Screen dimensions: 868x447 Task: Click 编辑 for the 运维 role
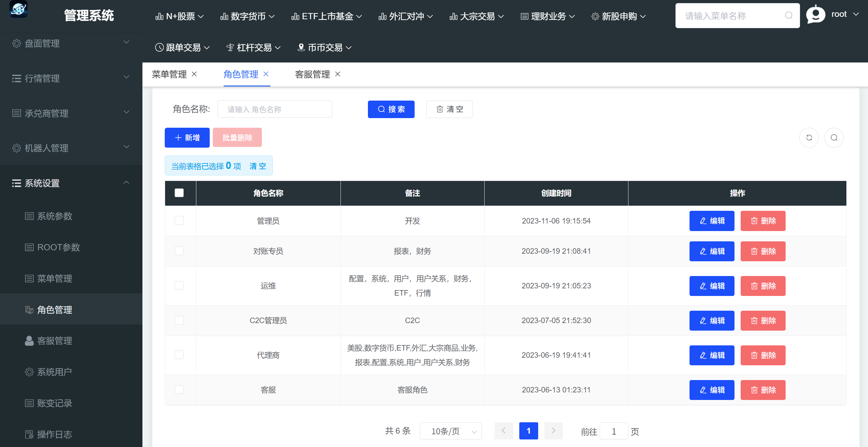(711, 286)
